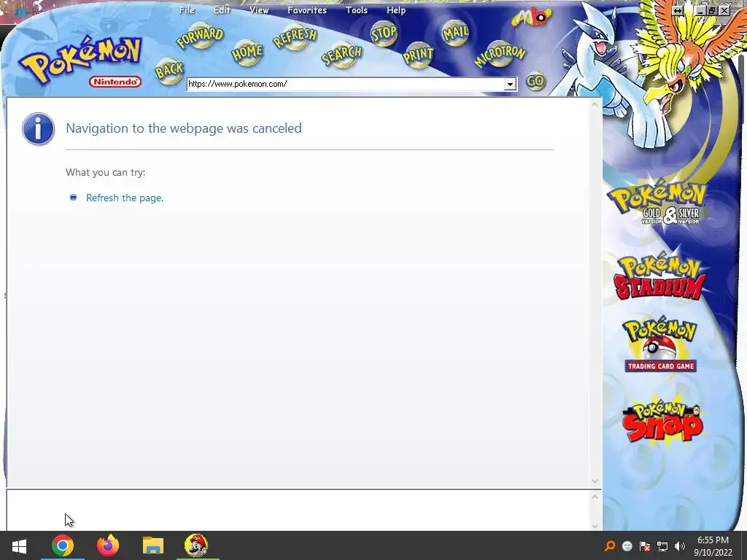This screenshot has height=560, width=747.
Task: Open the Edit menu
Action: coord(222,10)
